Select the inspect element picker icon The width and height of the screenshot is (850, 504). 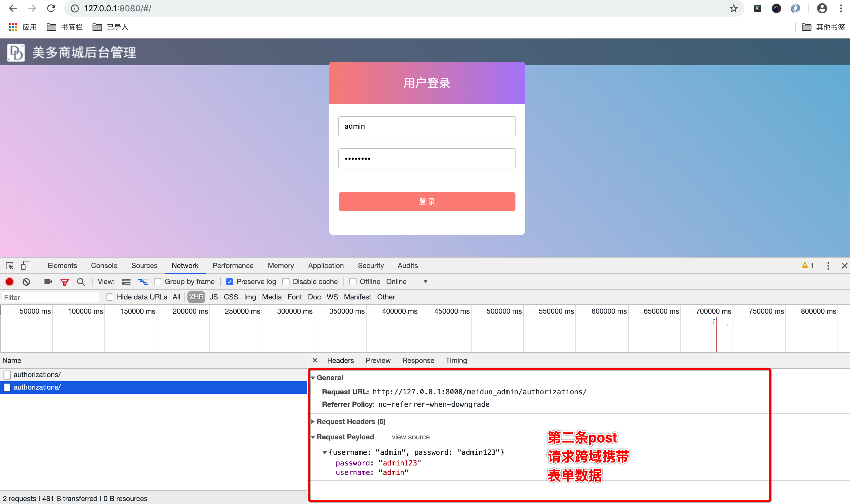coord(9,266)
